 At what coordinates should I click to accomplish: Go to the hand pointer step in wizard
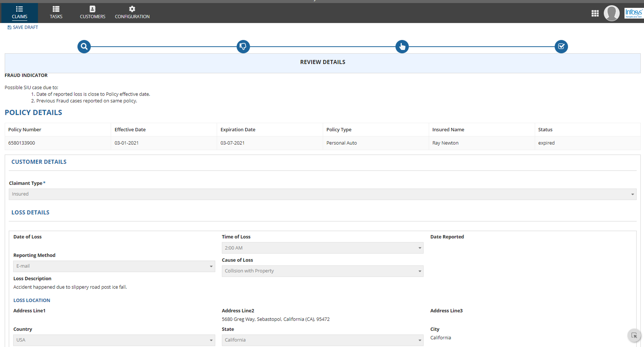[x=402, y=46]
